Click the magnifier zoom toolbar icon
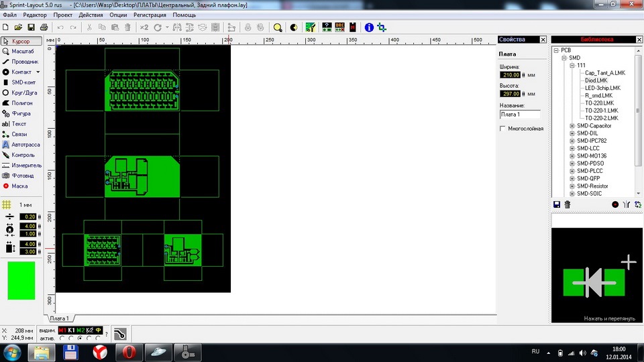Image resolution: width=644 pixels, height=362 pixels. [x=278, y=27]
